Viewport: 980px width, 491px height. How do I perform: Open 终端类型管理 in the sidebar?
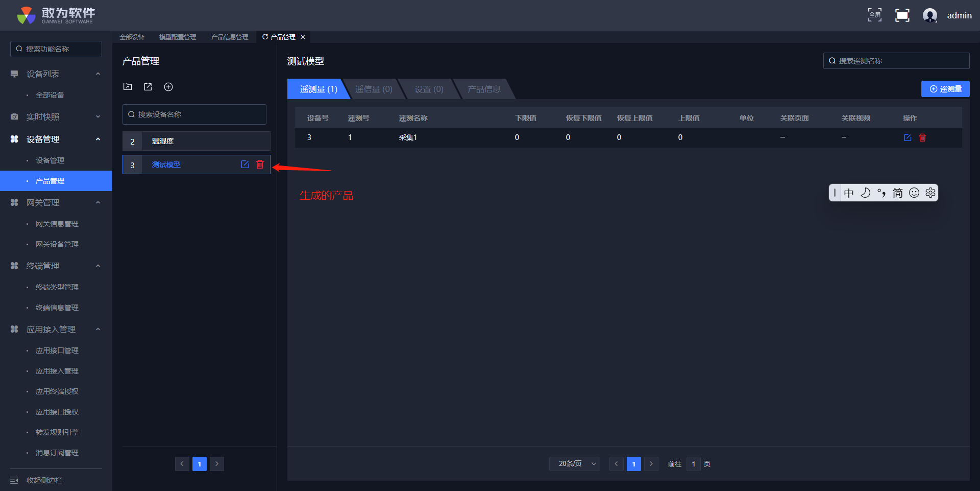coord(57,287)
